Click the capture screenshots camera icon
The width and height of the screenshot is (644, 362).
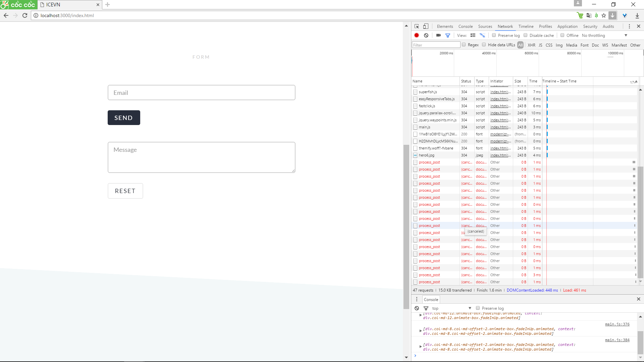438,35
